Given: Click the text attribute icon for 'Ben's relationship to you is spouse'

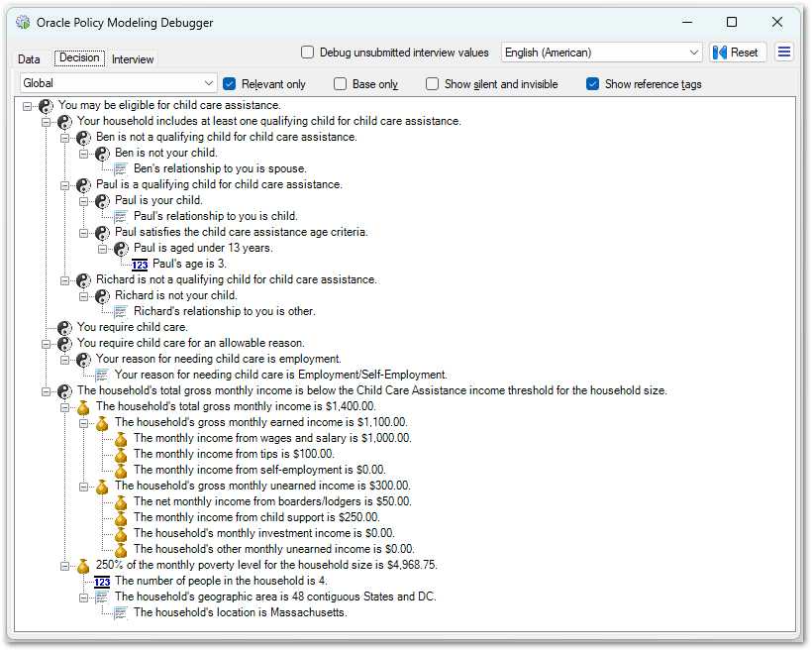Looking at the screenshot, I should [121, 169].
